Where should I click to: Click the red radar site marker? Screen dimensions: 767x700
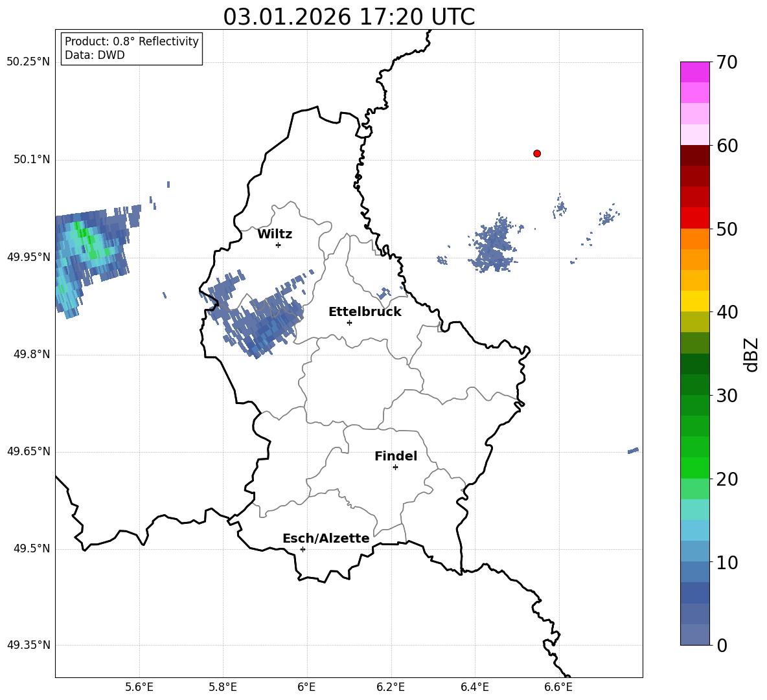point(536,153)
